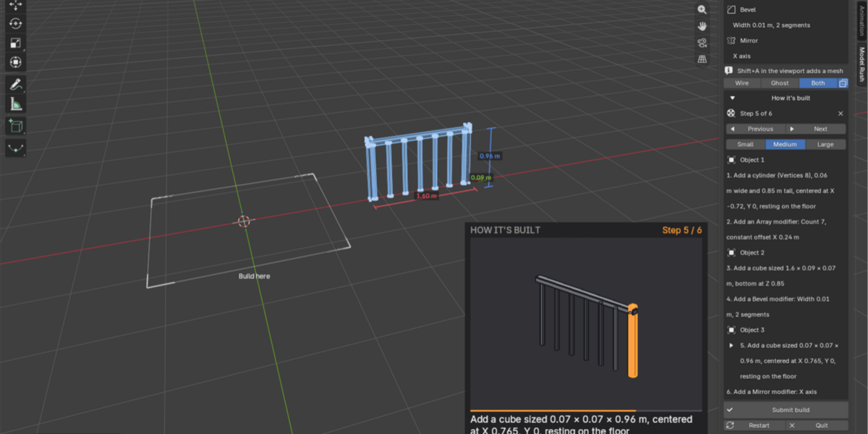Select the Rotate tool
868x434 pixels.
(16, 24)
